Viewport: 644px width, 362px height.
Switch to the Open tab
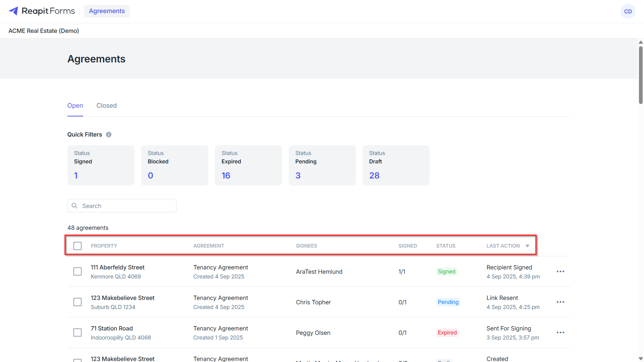pos(75,106)
